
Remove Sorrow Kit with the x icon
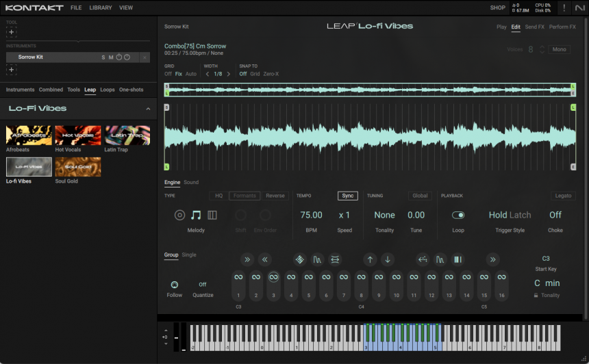145,57
